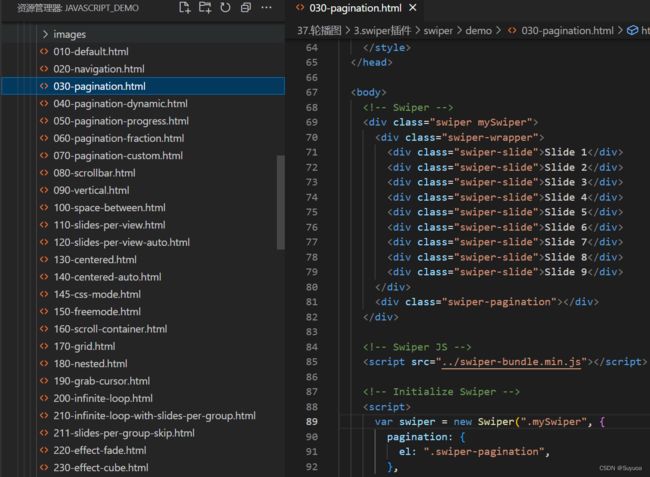Open 160-scroll-container.html file

pyautogui.click(x=143, y=329)
